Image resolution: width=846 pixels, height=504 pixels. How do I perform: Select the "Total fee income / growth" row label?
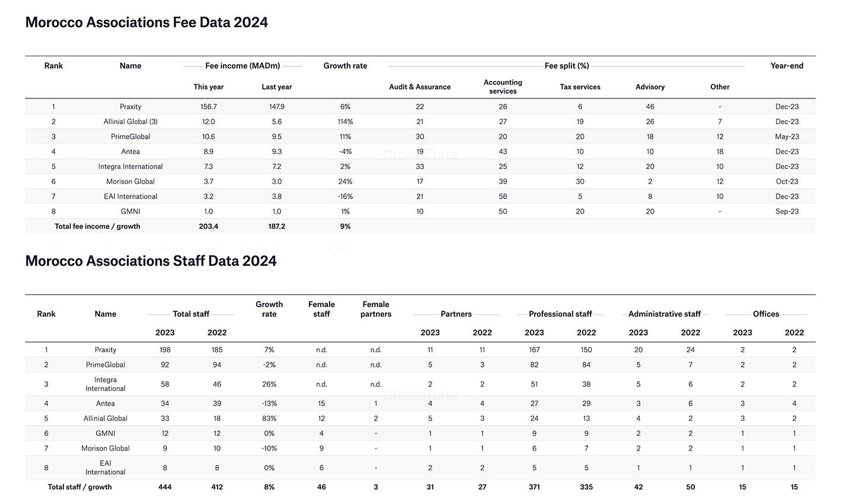[x=97, y=227]
